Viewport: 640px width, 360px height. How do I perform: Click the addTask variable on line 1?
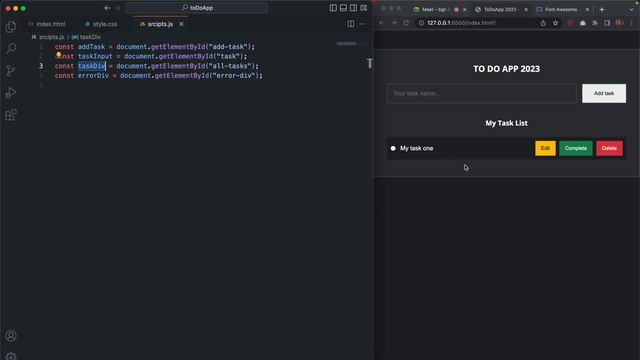(x=91, y=47)
